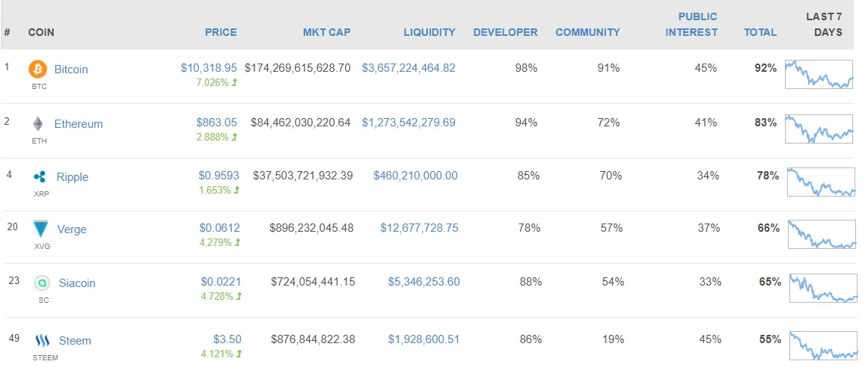The height and width of the screenshot is (373, 868).
Task: Click the Ripple logo icon
Action: click(40, 177)
